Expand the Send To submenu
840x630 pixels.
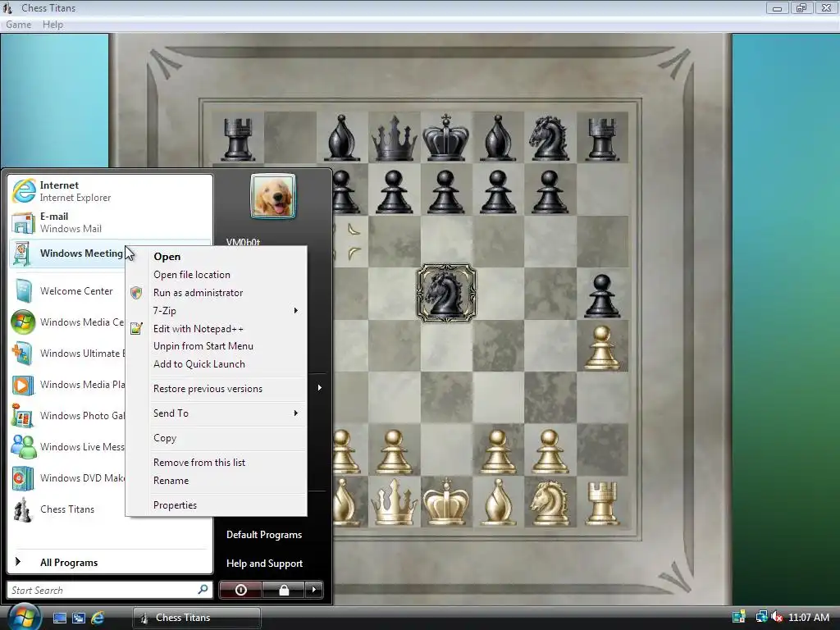[x=217, y=413]
